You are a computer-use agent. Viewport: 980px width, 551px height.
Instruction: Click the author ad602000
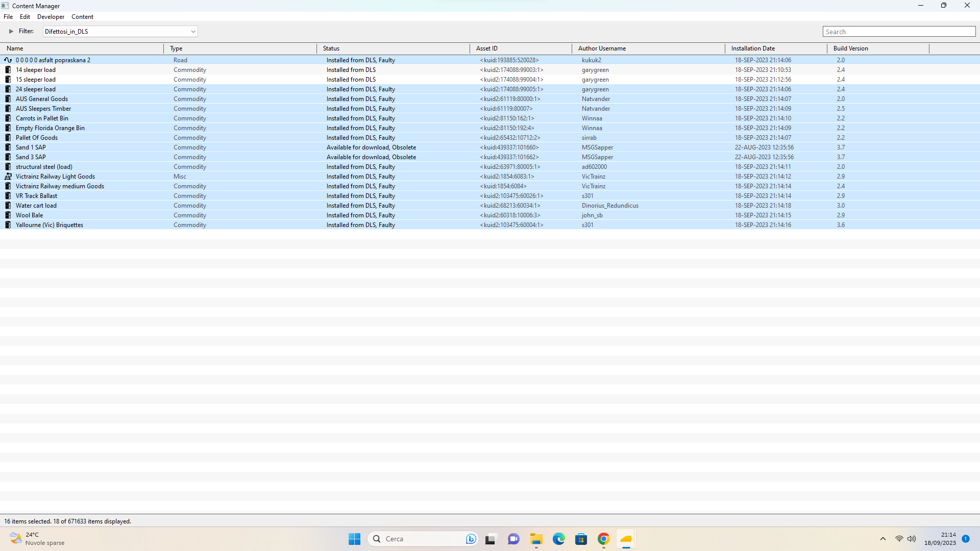coord(594,167)
